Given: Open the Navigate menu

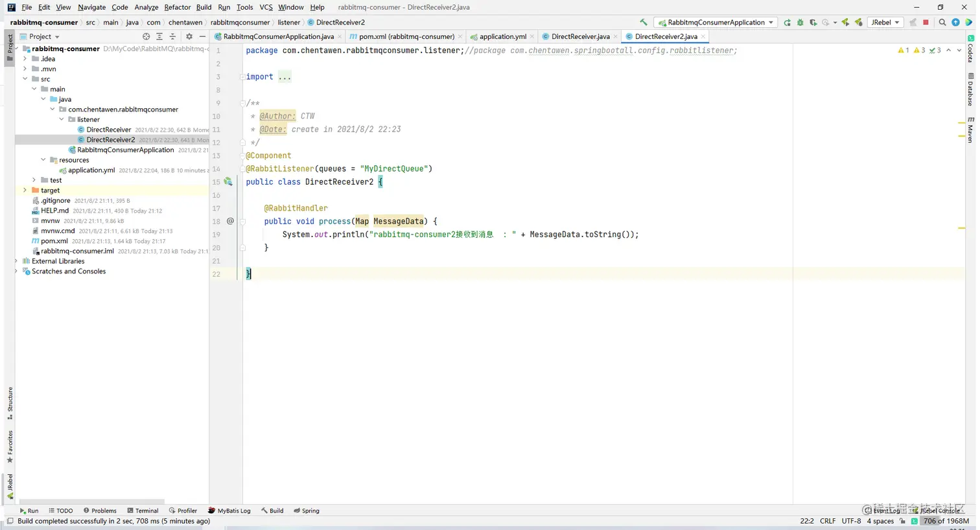Looking at the screenshot, I should point(91,7).
